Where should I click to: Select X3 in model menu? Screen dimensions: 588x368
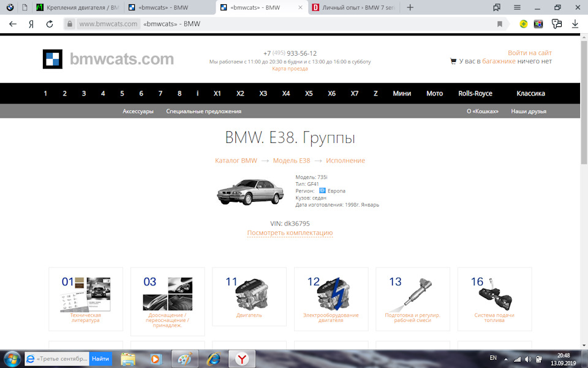pos(263,93)
